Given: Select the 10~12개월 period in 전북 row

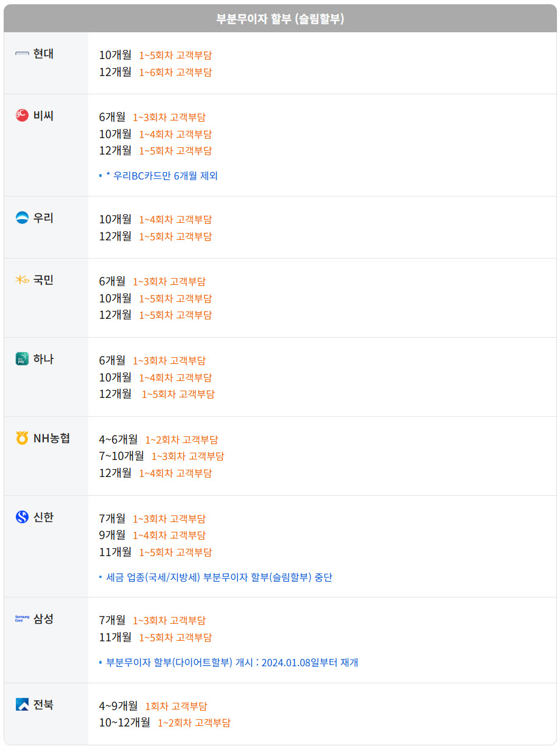Looking at the screenshot, I should tap(125, 723).
